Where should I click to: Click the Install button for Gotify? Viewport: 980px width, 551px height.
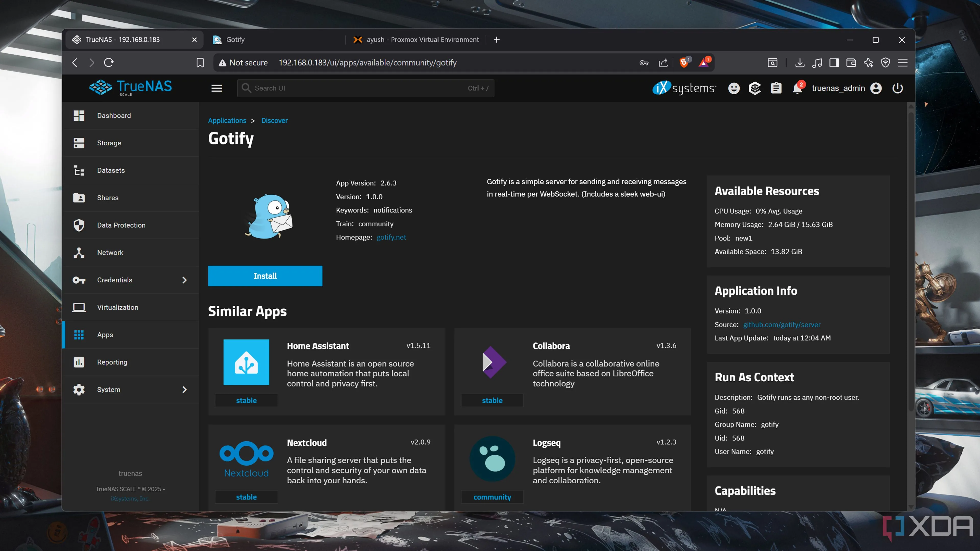[265, 276]
